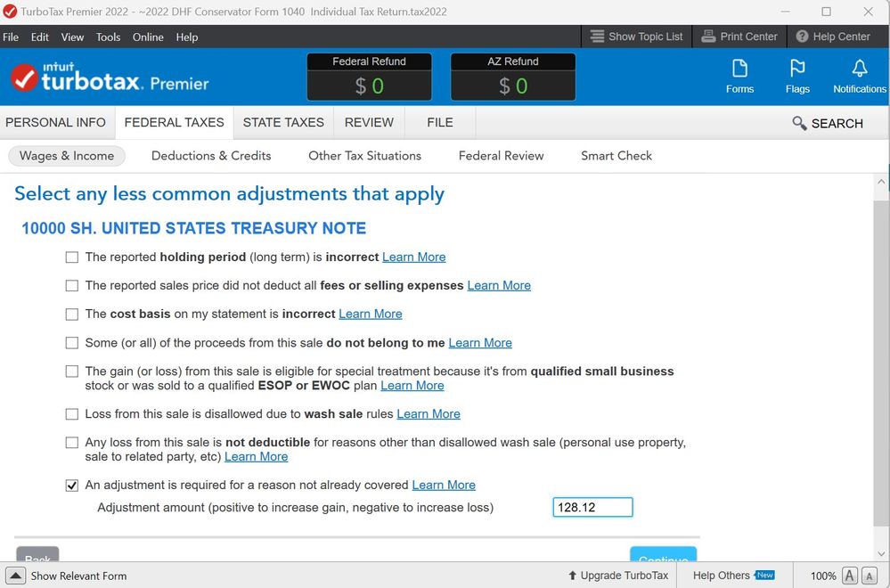Screen dimensions: 890x588
Task: Switch to the File tab
Action: pyautogui.click(x=440, y=123)
